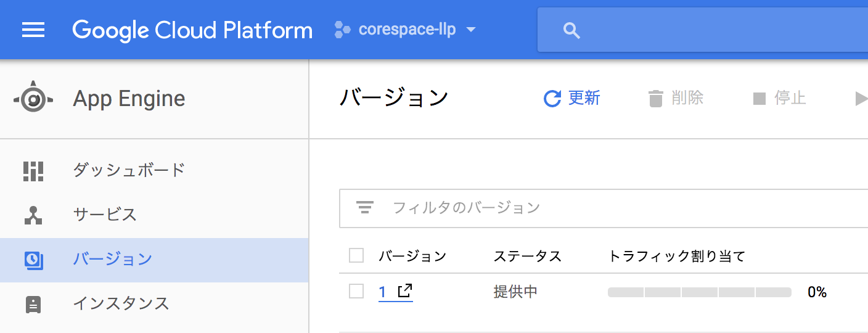Click the 停止 stop button label
Screen dimensions: 868x333
[790, 98]
